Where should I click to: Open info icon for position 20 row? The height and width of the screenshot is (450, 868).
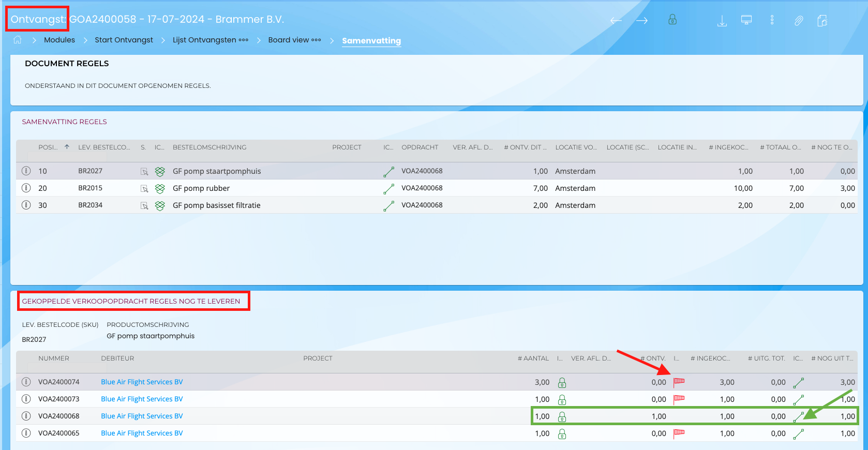point(26,188)
